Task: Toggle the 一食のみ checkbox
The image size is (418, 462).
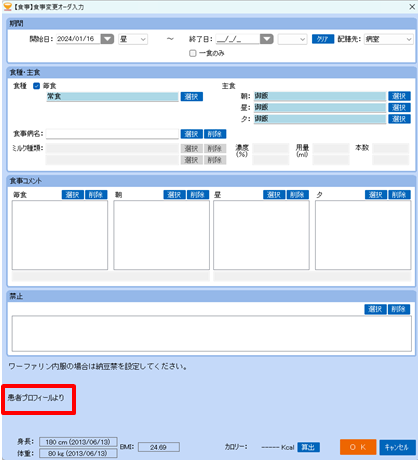Action: [193, 53]
